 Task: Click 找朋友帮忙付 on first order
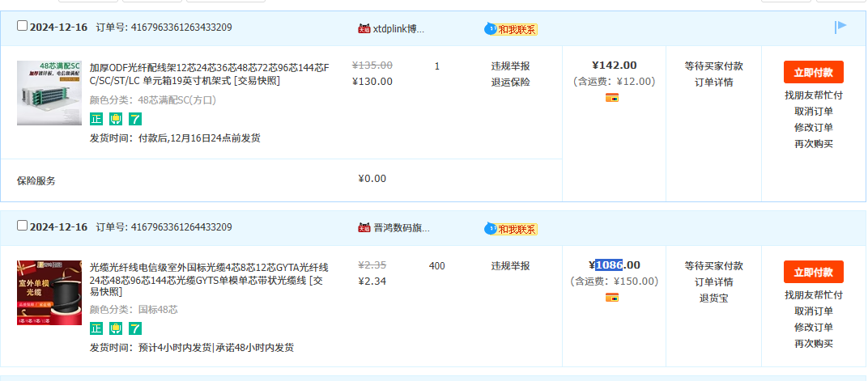813,95
